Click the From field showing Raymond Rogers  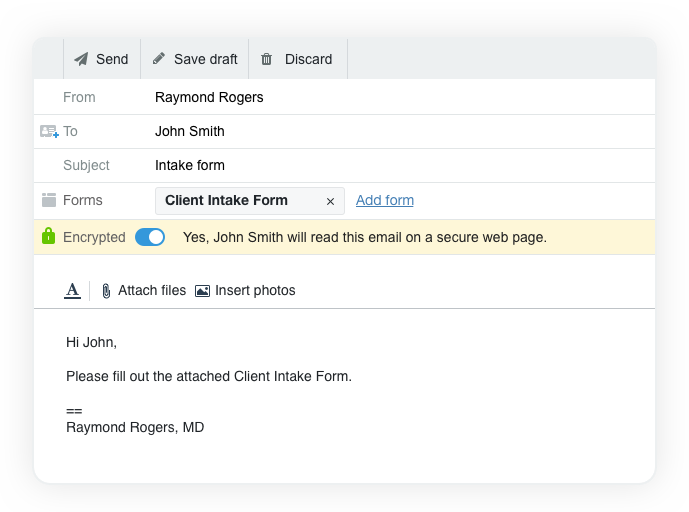coord(344,97)
